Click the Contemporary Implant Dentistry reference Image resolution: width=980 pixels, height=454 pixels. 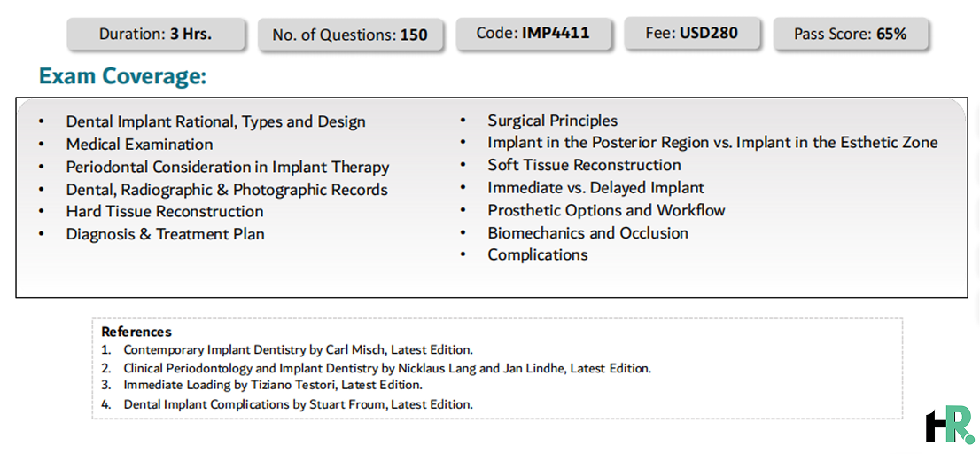click(298, 349)
